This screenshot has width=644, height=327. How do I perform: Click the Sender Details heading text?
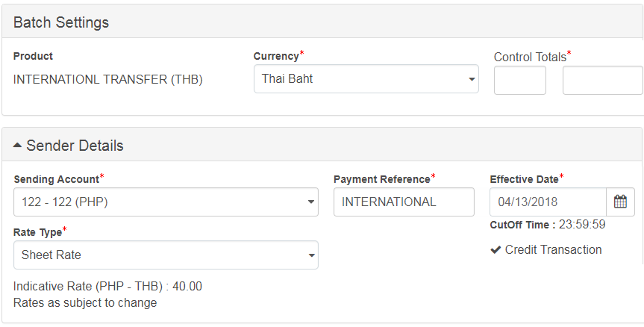[75, 146]
